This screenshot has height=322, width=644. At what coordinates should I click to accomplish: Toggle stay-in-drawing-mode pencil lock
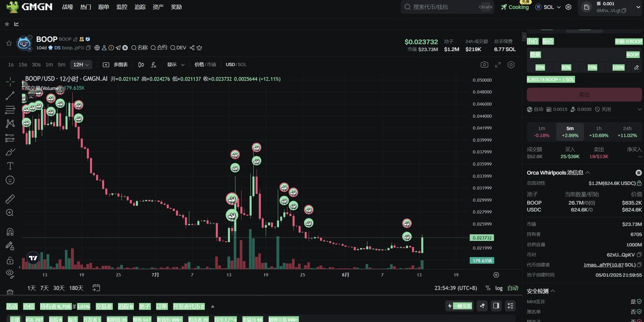pos(10,246)
